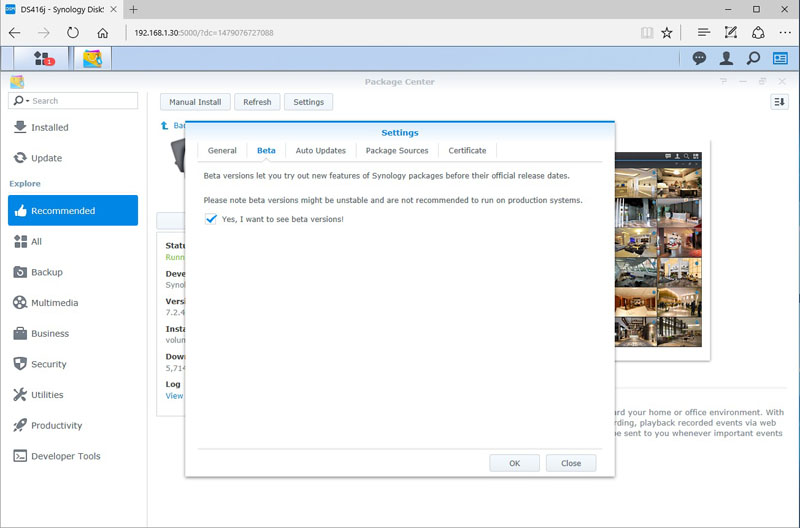Select Multimedia category
Viewport: 800px width, 528px height.
(73, 303)
